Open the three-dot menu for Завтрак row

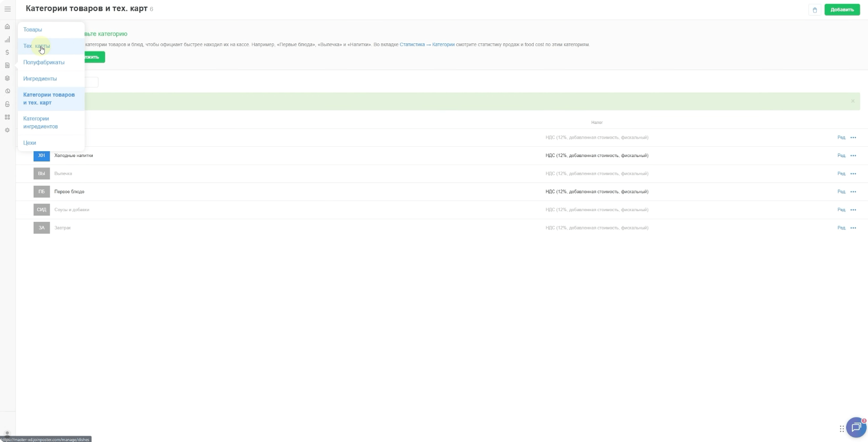(853, 228)
